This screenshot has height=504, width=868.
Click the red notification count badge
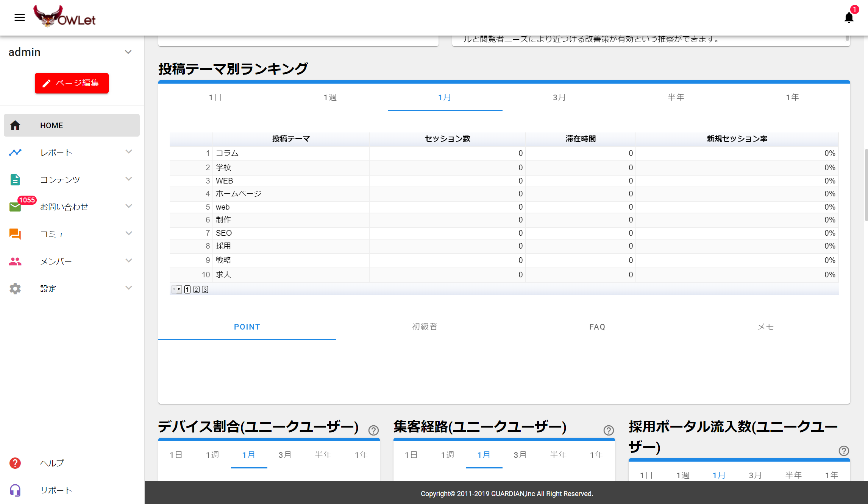point(854,9)
